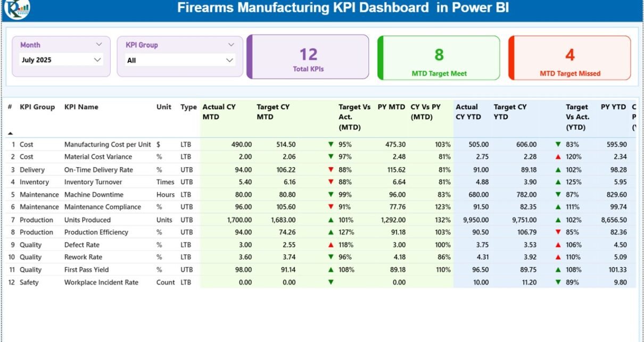
Task: Click red down arrow for On-Time Delivery Rate MTD
Action: pyautogui.click(x=331, y=169)
